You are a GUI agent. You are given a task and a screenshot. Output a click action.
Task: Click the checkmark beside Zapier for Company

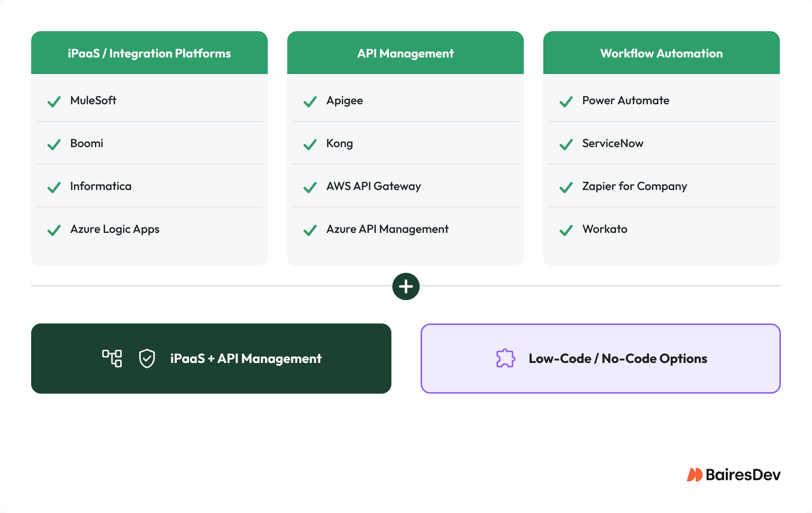tap(566, 187)
